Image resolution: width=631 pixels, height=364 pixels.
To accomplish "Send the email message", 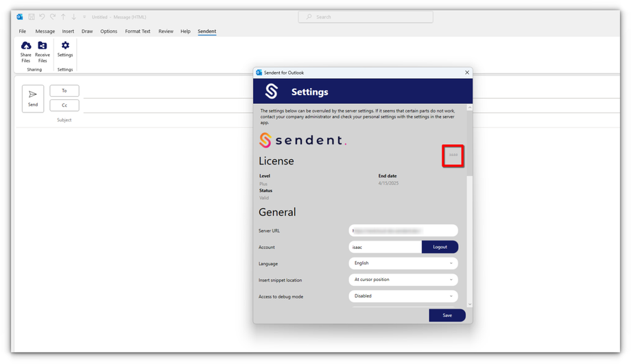I will click(x=33, y=99).
